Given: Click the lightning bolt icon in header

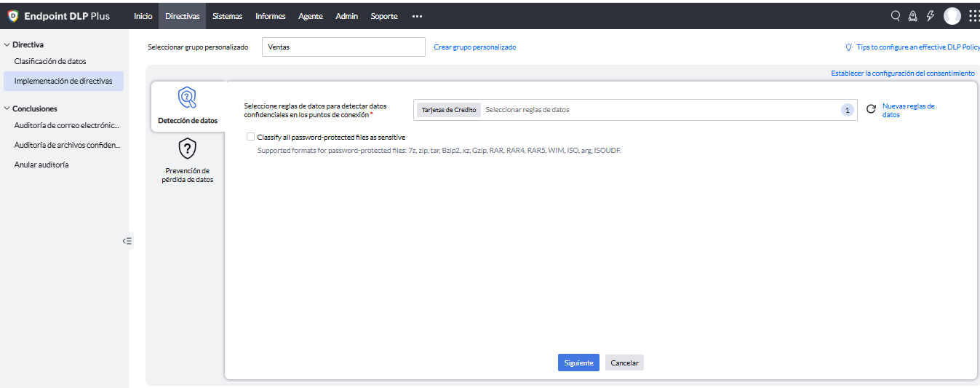Looking at the screenshot, I should point(931,16).
